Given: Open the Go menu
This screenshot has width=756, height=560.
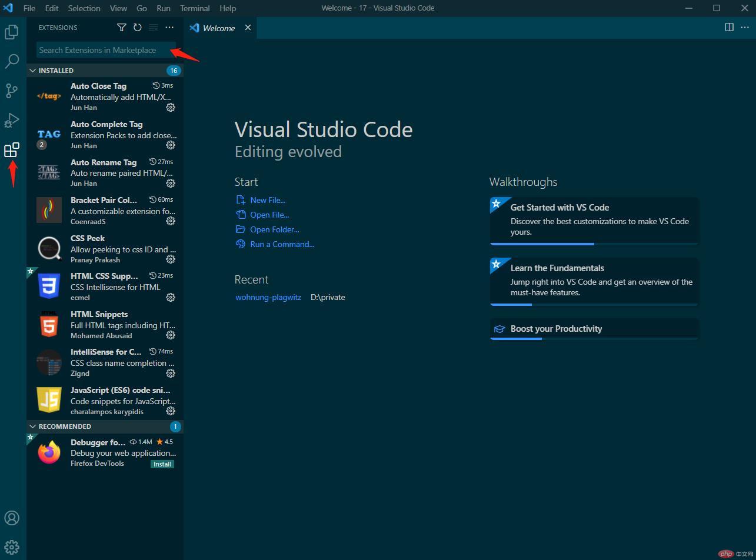Looking at the screenshot, I should [x=142, y=8].
